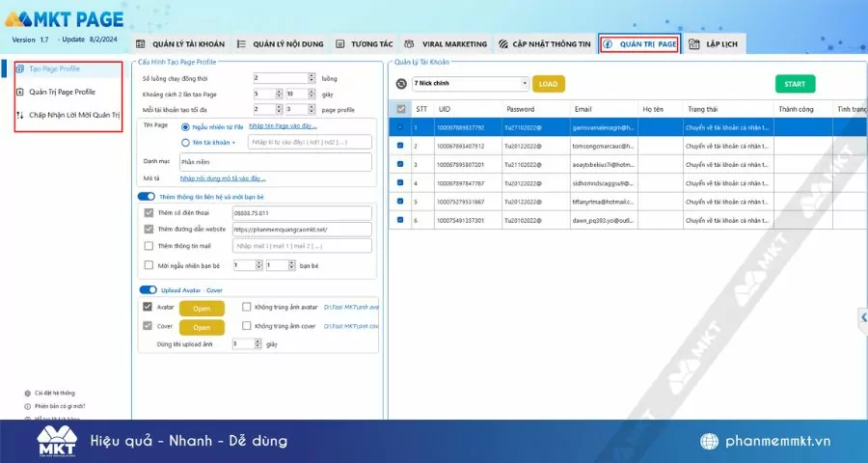
Task: Uncheck row 2 account checkbox
Action: pyautogui.click(x=400, y=146)
